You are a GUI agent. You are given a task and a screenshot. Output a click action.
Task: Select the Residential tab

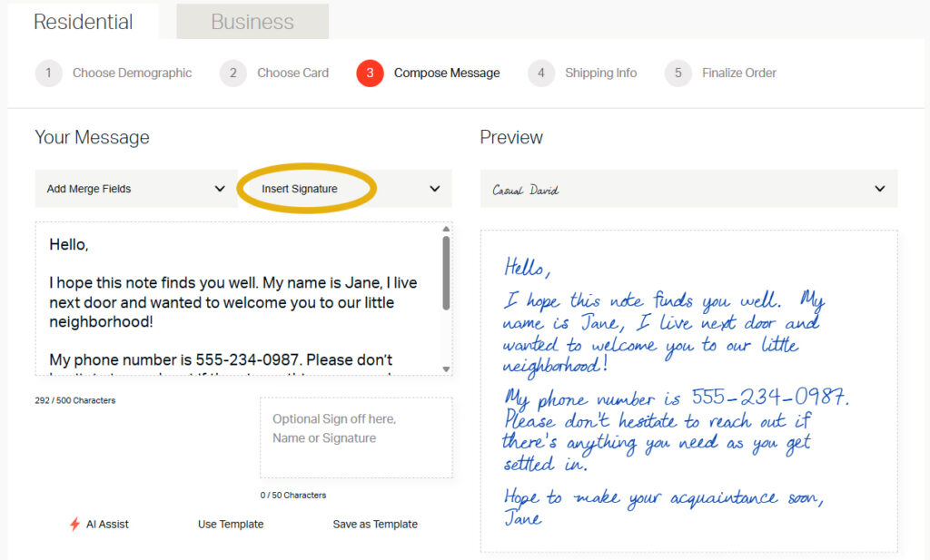click(83, 21)
